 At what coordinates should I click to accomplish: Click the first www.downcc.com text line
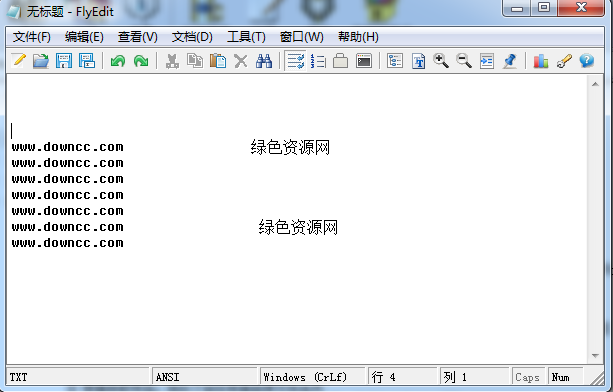click(x=68, y=147)
